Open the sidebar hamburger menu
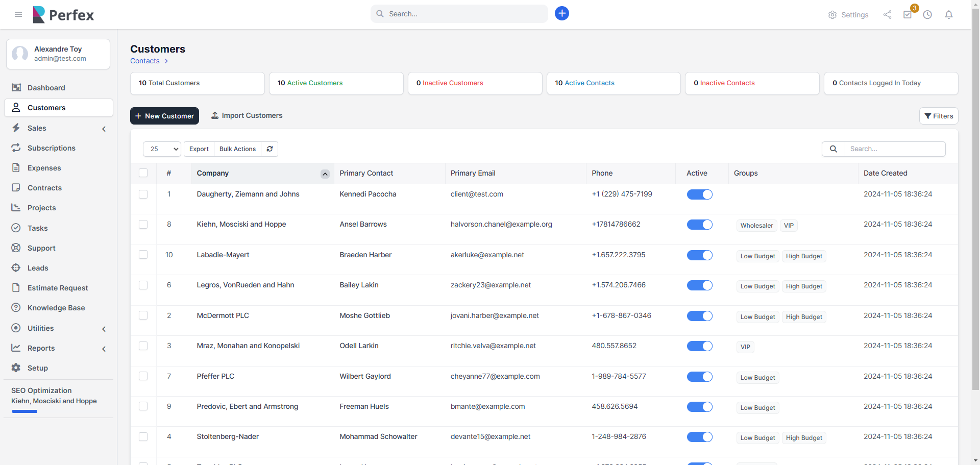The width and height of the screenshot is (980, 465). pyautogui.click(x=18, y=14)
